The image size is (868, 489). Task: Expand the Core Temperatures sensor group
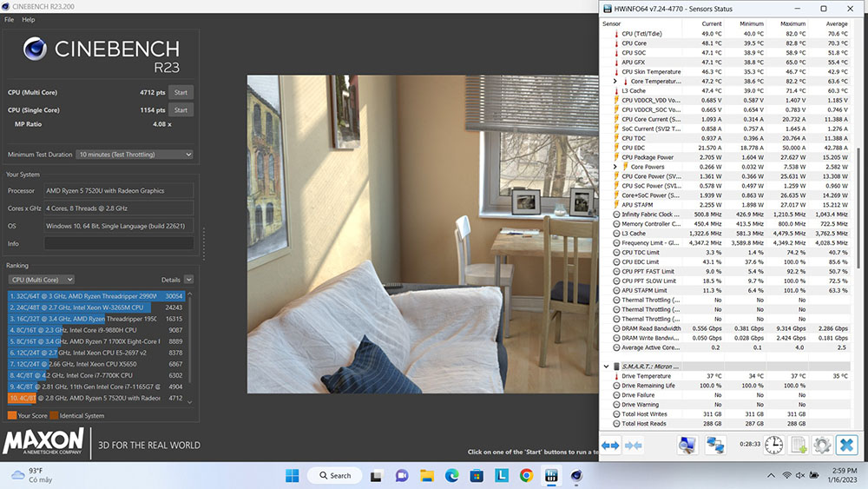(615, 82)
